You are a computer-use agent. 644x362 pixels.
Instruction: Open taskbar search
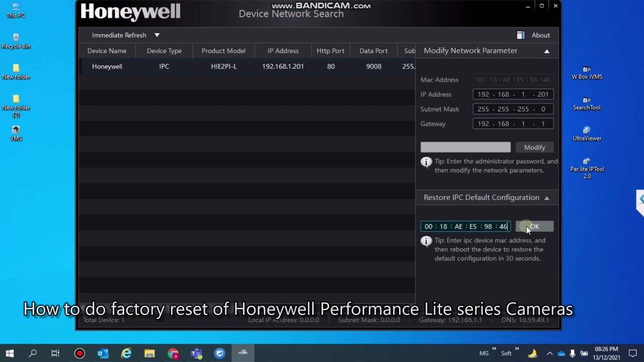point(33,353)
